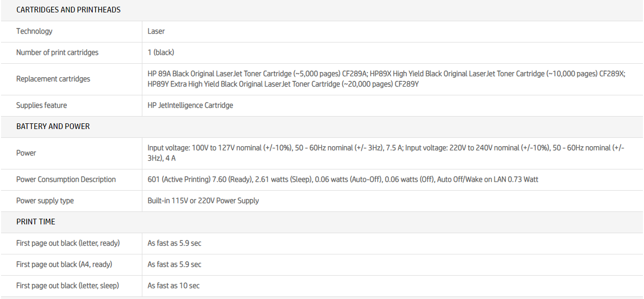
Task: Click the Cartridges and Printheads section header
Action: click(x=68, y=10)
